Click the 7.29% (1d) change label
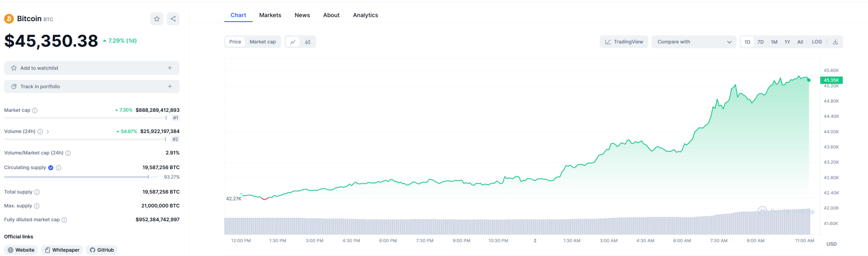The height and width of the screenshot is (256, 868). [120, 41]
